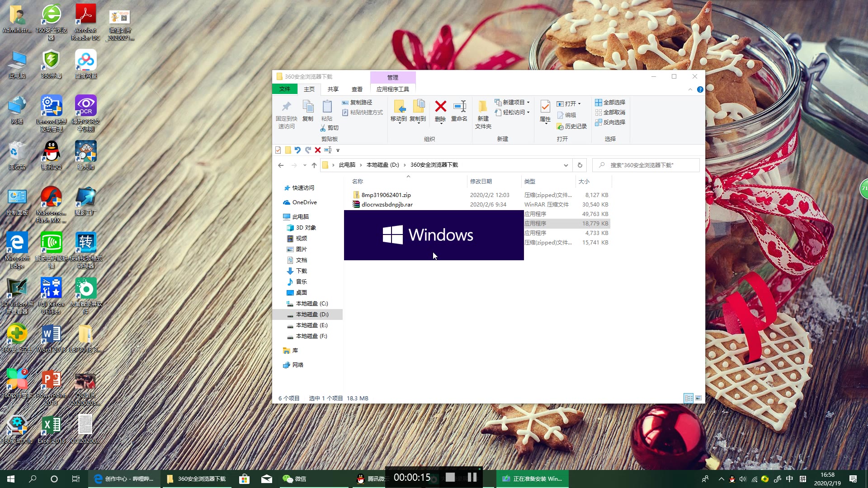The image size is (868, 488).
Task: Click the Paste icon in ribbon
Action: pos(327,111)
